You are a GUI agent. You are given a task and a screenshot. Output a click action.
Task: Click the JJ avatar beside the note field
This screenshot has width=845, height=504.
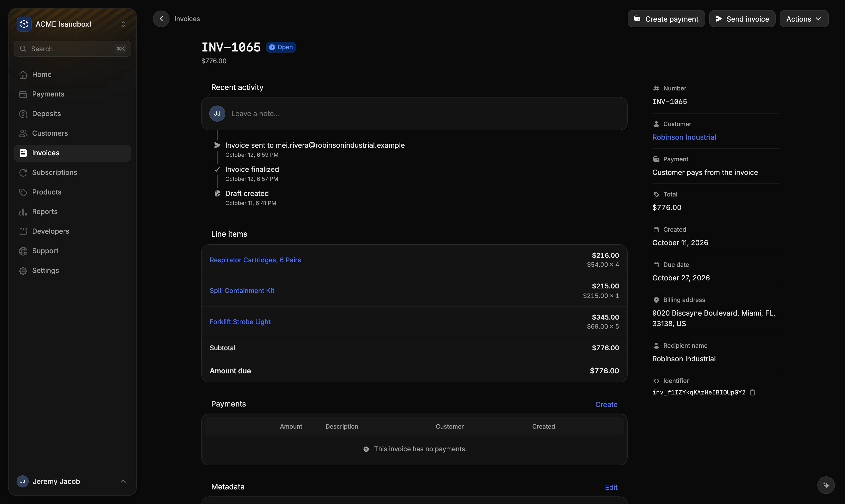[217, 113]
